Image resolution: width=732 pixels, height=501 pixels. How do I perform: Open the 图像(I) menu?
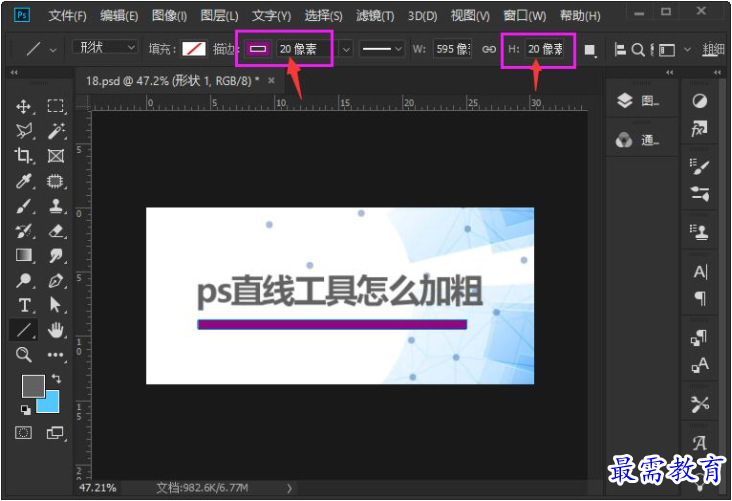169,16
